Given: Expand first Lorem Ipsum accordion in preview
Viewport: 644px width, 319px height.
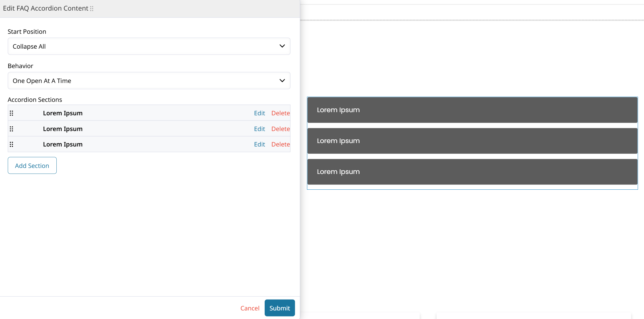Looking at the screenshot, I should 472,110.
